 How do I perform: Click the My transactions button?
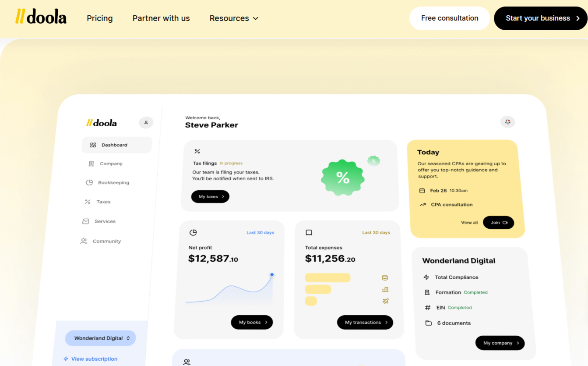click(x=365, y=322)
